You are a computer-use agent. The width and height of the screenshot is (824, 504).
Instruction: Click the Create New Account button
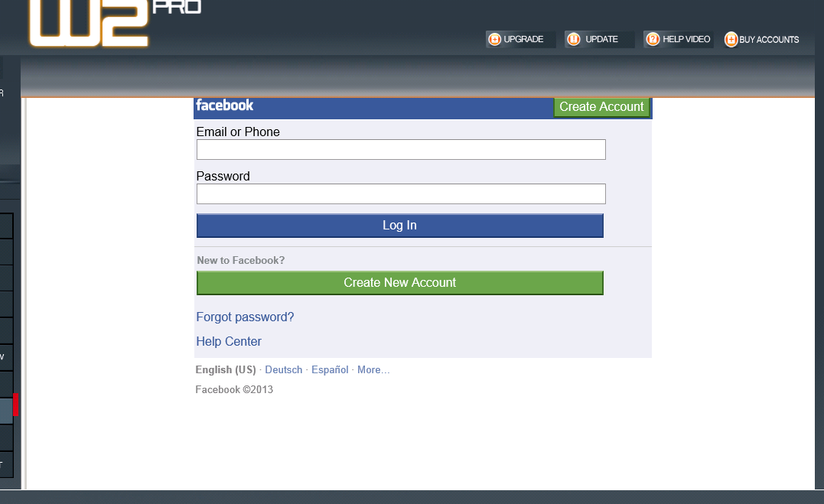[x=400, y=283]
